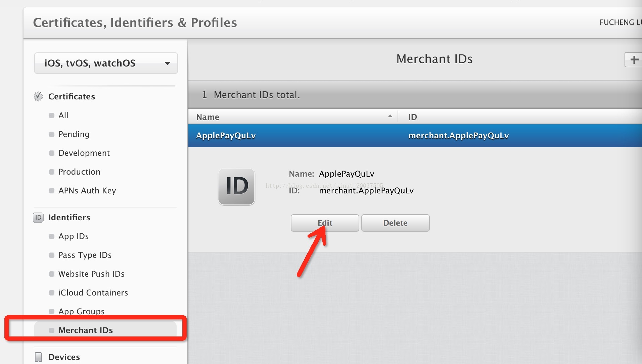Sort by the Name column header
This screenshot has width=642, height=364.
(x=293, y=117)
